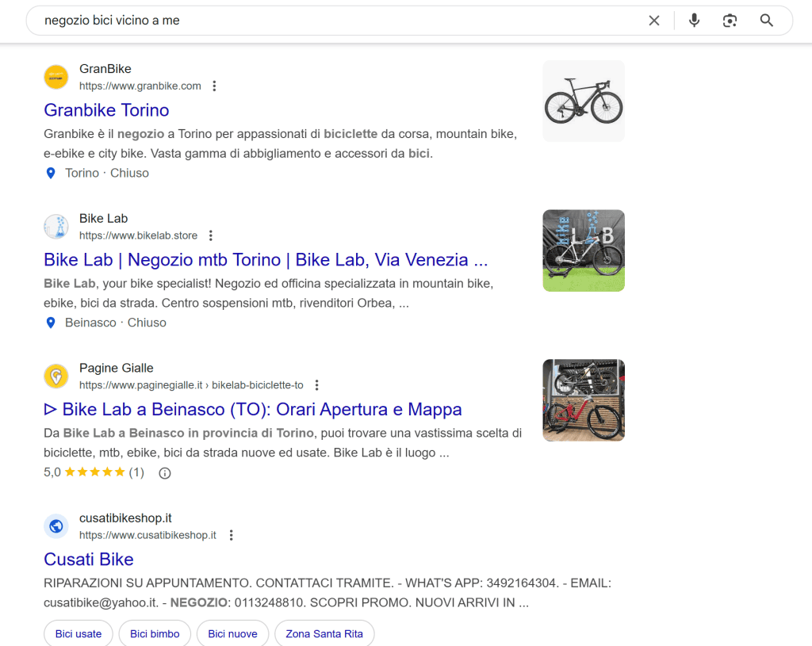Open image search with the camera lens icon
Viewport: 812px width, 646px height.
pyautogui.click(x=730, y=21)
